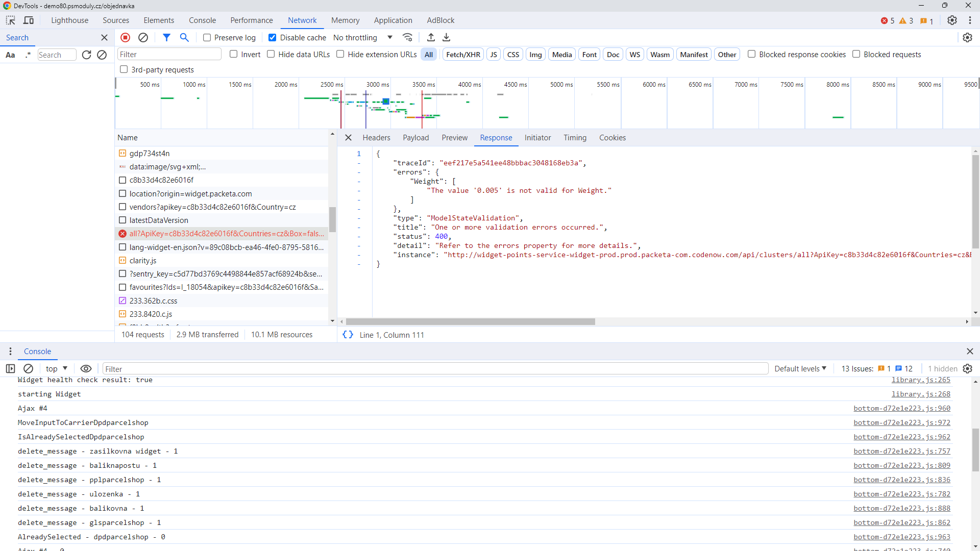Click the Export HAR download icon
The width and height of the screenshot is (980, 551).
click(447, 37)
